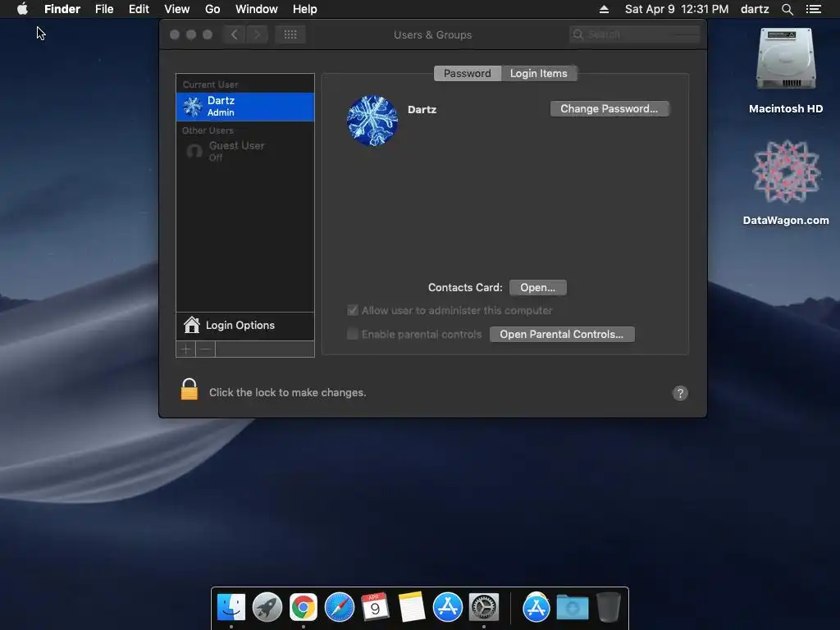Open the Contacts Card
The width and height of the screenshot is (840, 630).
[538, 288]
